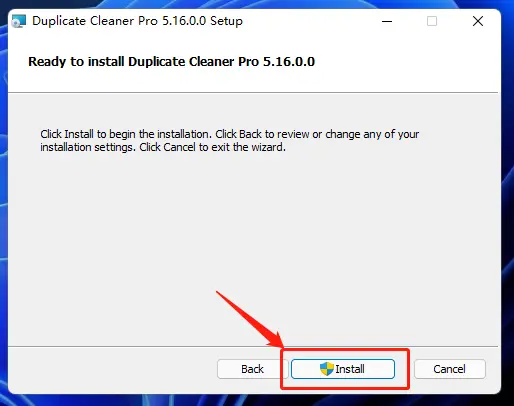
Task: Click the UAC shield icon on Install
Action: [327, 369]
